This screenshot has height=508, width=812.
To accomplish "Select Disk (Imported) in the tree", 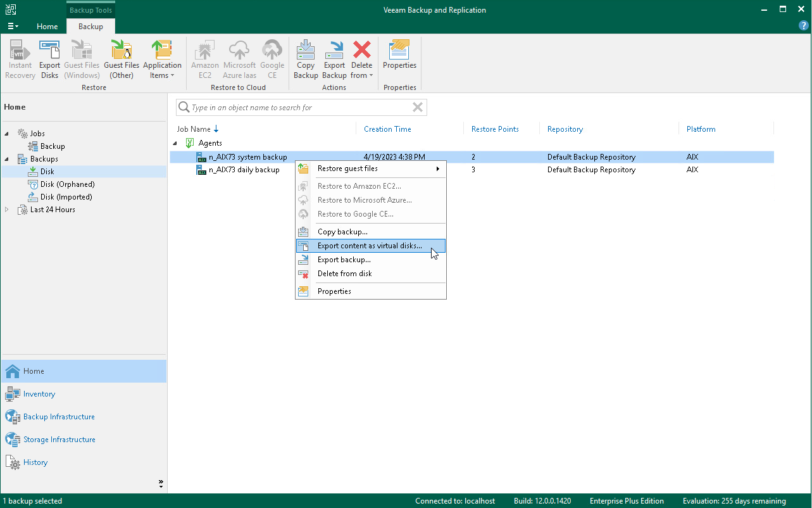I will [66, 197].
